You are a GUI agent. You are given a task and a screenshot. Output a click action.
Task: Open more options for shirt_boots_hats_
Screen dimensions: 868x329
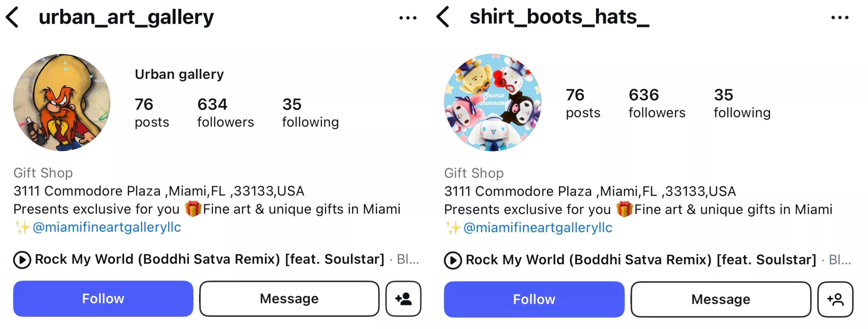840,18
